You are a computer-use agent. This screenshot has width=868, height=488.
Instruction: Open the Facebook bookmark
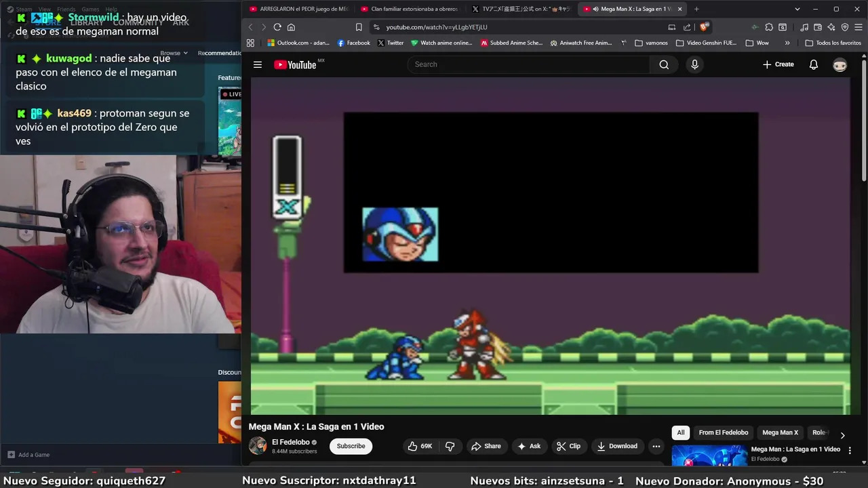pyautogui.click(x=354, y=43)
